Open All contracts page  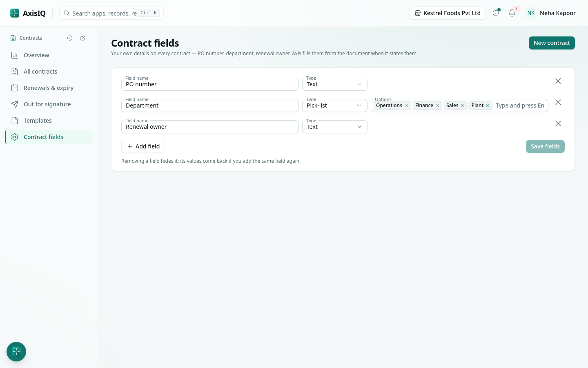(49, 72)
